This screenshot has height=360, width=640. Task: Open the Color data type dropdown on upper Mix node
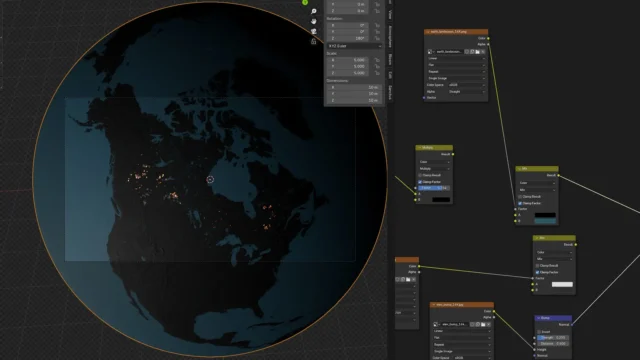[537, 183]
